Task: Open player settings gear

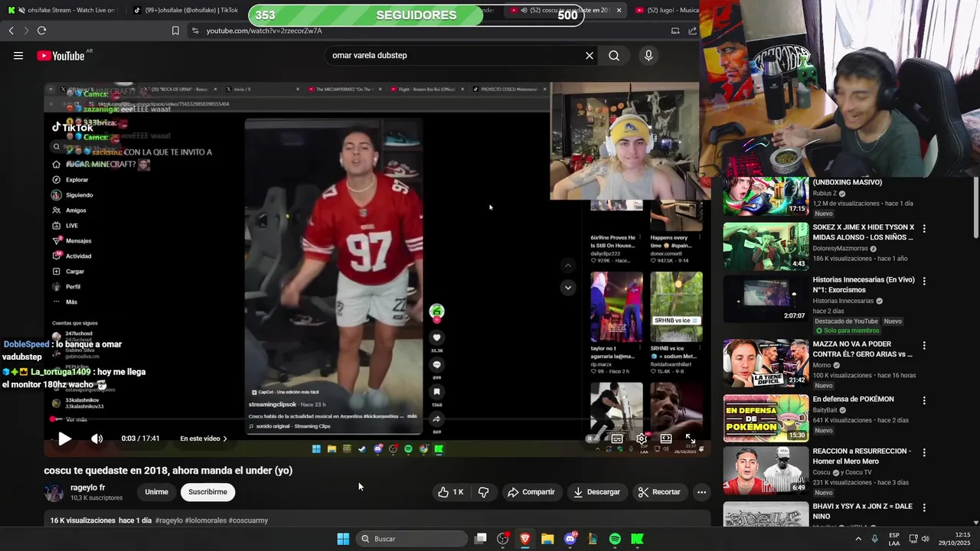Action: point(642,439)
